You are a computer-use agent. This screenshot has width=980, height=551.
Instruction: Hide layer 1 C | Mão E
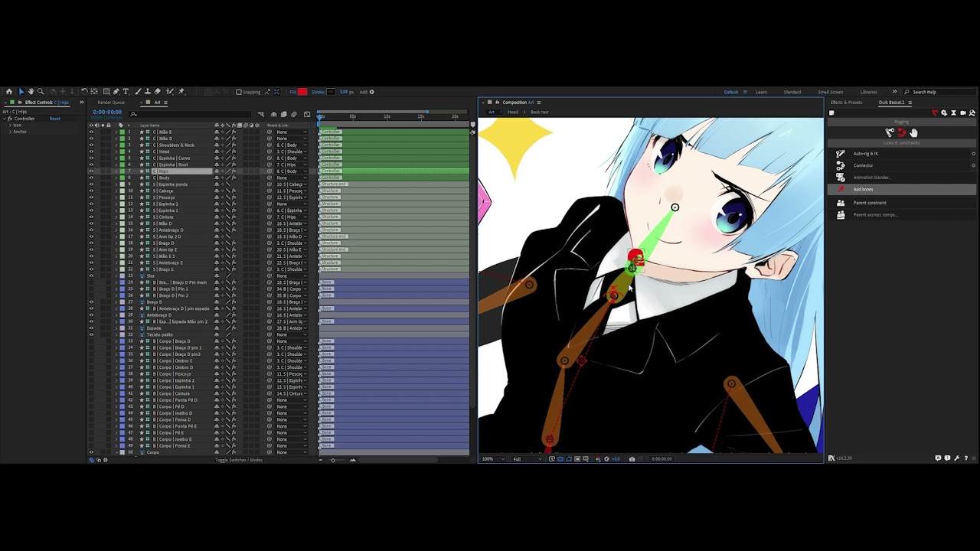pos(91,132)
